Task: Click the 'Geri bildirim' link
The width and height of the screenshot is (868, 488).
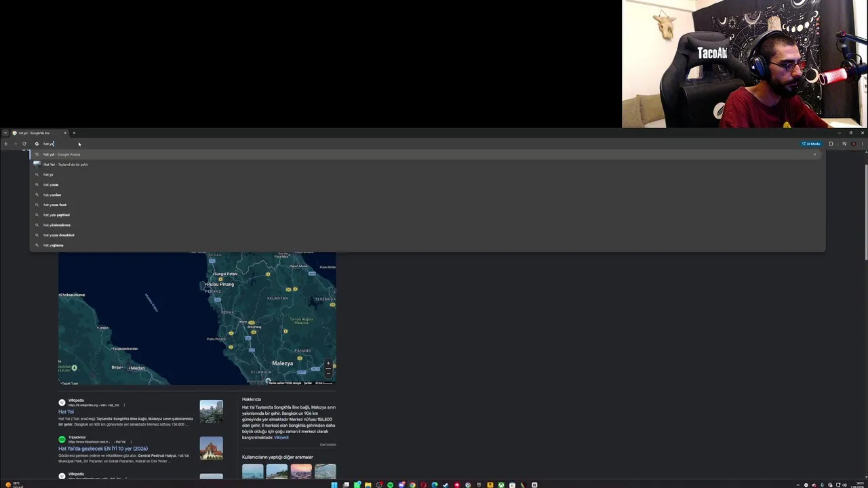Action: (x=328, y=445)
